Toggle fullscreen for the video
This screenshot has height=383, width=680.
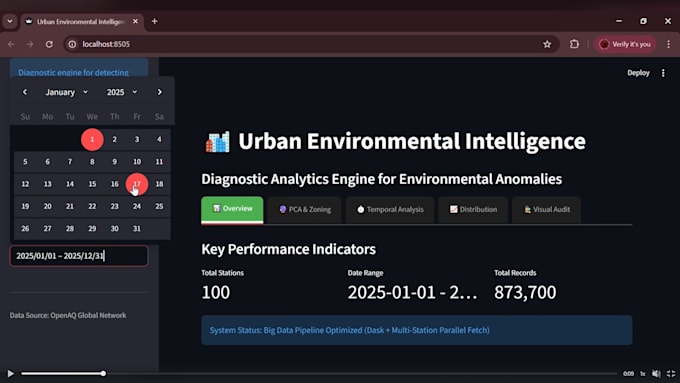pyautogui.click(x=670, y=373)
